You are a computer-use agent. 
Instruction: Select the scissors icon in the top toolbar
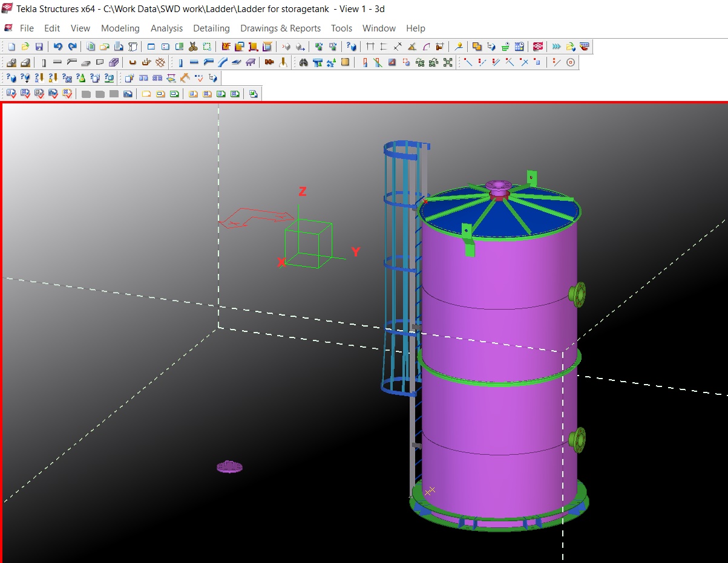193,47
